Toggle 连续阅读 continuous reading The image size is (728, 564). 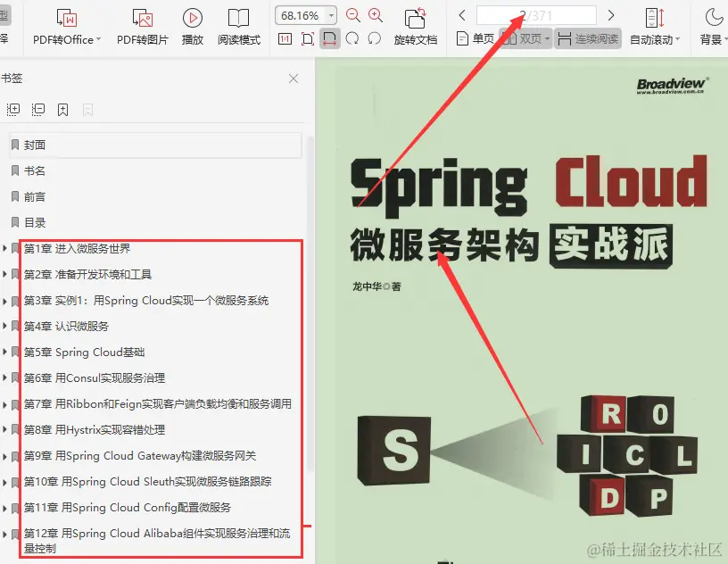[x=588, y=39]
